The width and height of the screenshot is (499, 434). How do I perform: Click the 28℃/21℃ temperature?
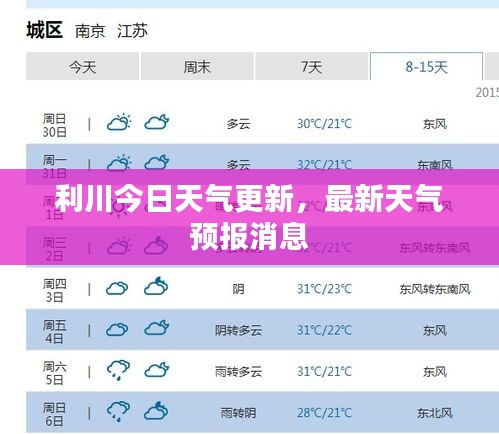click(325, 413)
